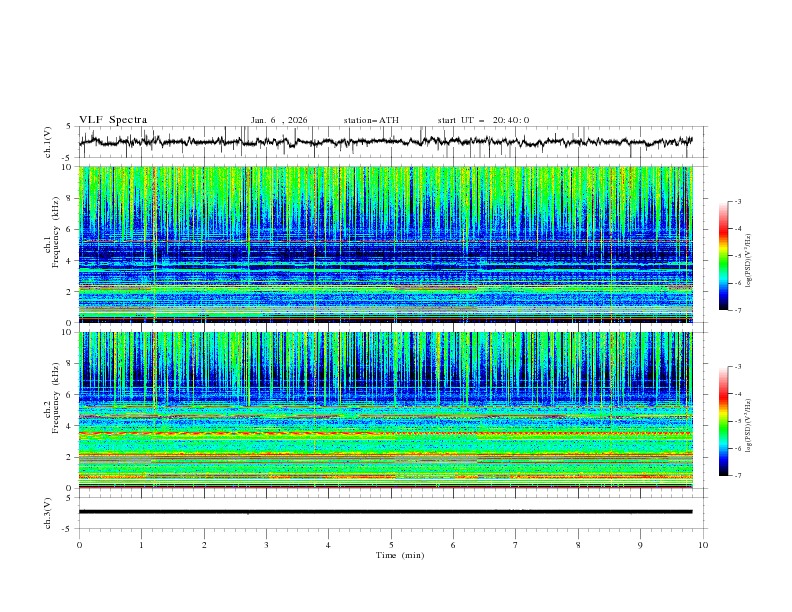Click the "VLF Spectra" title text
Screen dimensions: 792x612
(113, 120)
